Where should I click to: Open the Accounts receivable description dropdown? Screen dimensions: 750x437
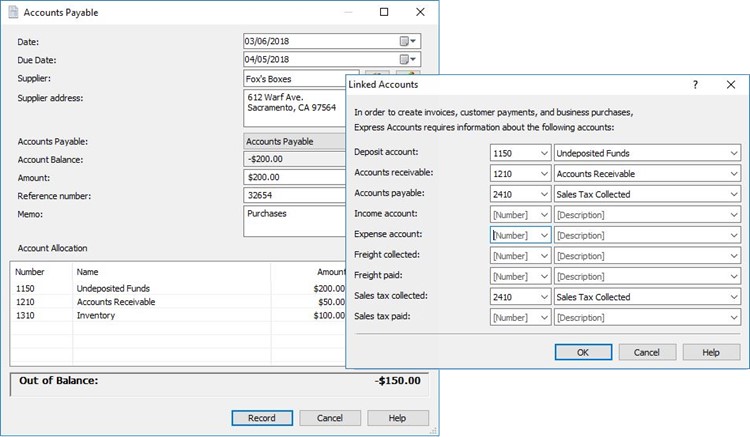point(734,173)
